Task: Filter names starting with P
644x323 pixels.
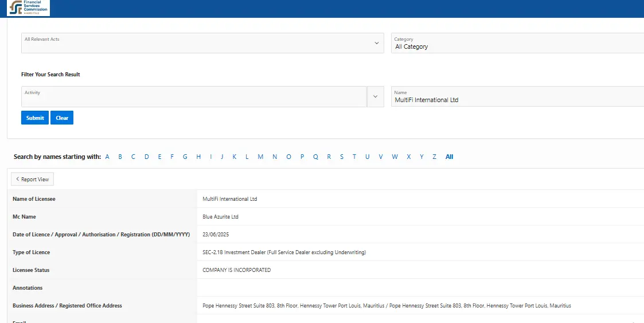Action: pyautogui.click(x=302, y=157)
